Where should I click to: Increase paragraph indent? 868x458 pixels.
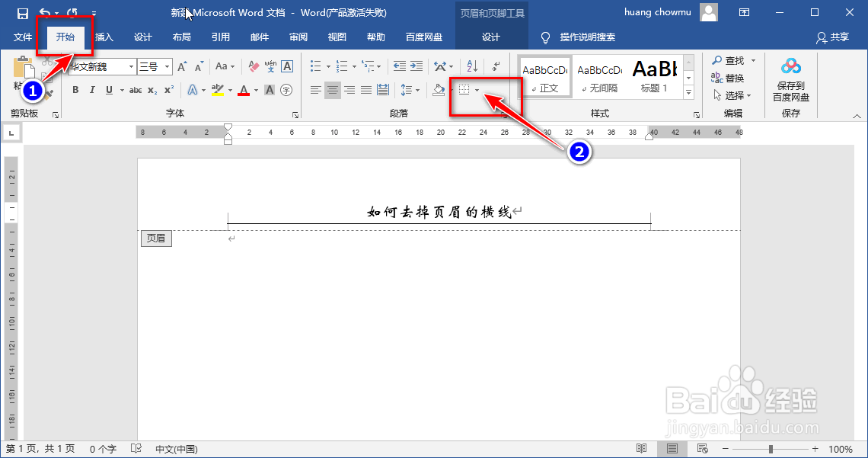click(416, 66)
